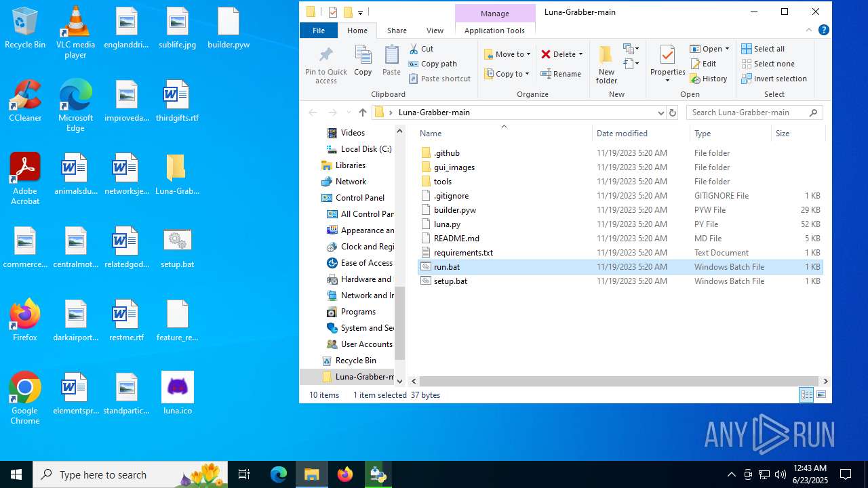Screen dimensions: 868x488
Task: Click Pin to Quick access icon
Action: tap(326, 65)
